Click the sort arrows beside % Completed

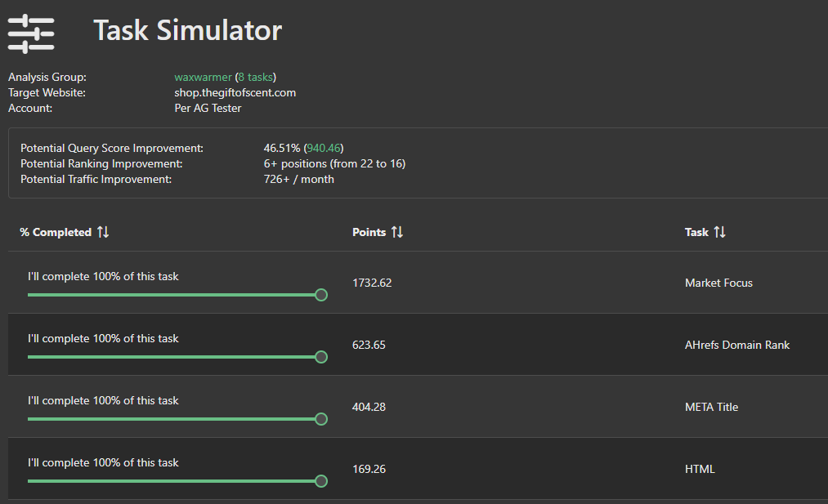click(103, 231)
